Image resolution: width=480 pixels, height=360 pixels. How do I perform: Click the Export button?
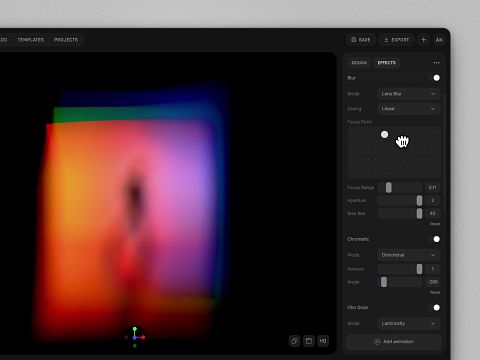(396, 40)
